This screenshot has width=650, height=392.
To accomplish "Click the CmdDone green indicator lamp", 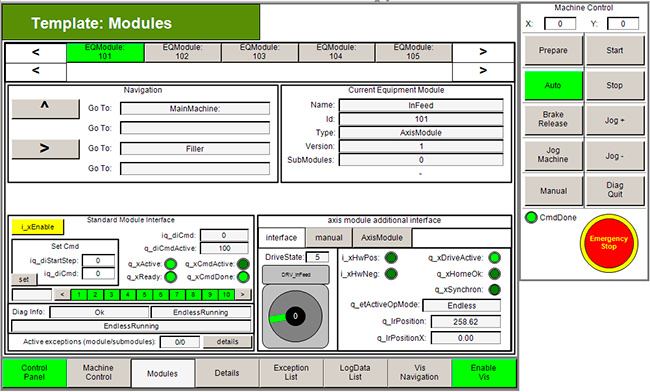I will [x=531, y=218].
